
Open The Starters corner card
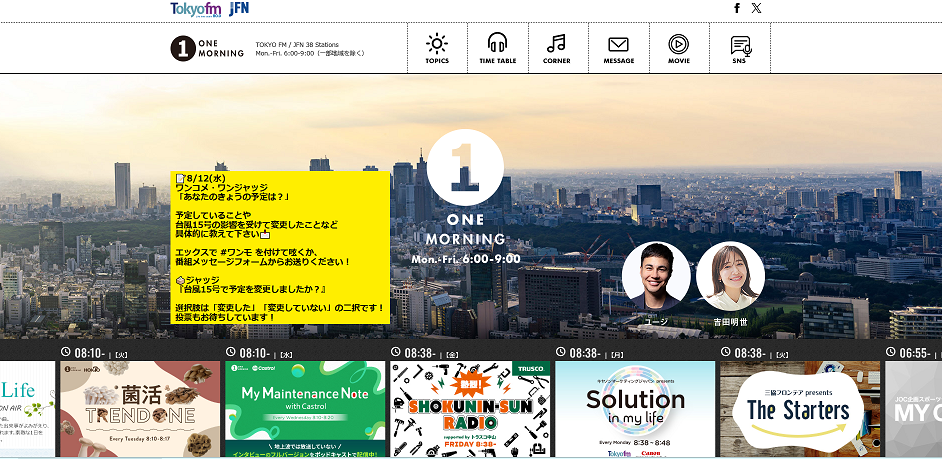coord(800,409)
